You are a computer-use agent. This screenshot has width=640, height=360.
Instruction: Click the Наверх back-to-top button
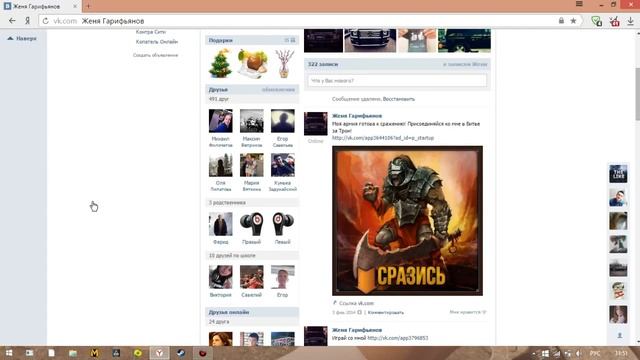pos(22,38)
